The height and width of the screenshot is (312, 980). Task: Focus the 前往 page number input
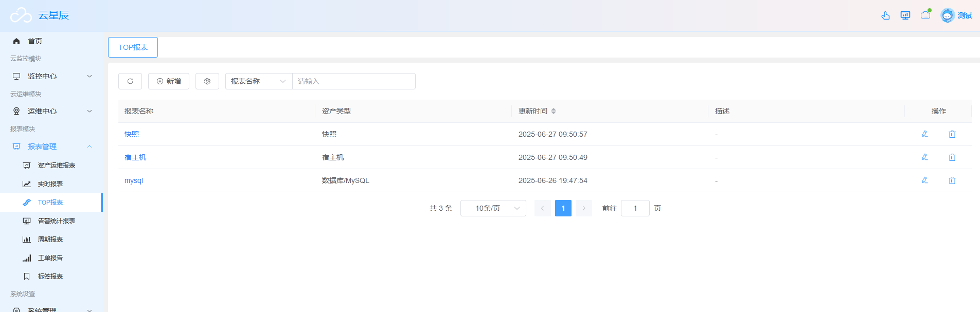click(635, 208)
